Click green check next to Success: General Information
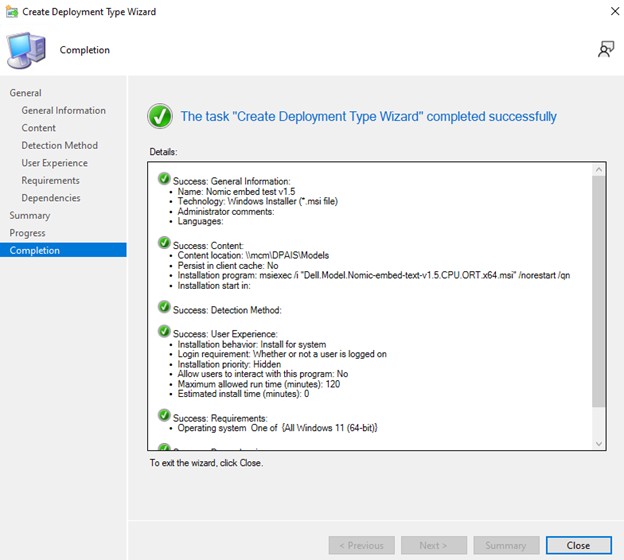The height and width of the screenshot is (560, 624). [x=164, y=179]
